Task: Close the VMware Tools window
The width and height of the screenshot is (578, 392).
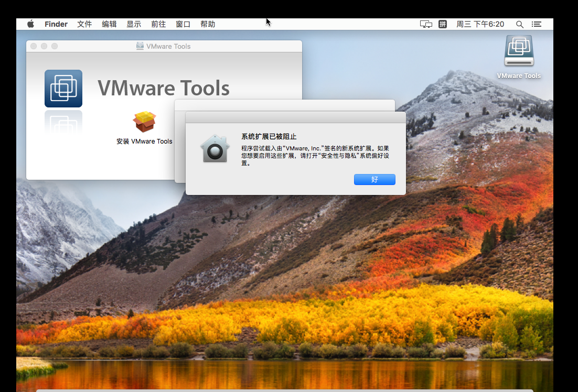Action: (34, 46)
